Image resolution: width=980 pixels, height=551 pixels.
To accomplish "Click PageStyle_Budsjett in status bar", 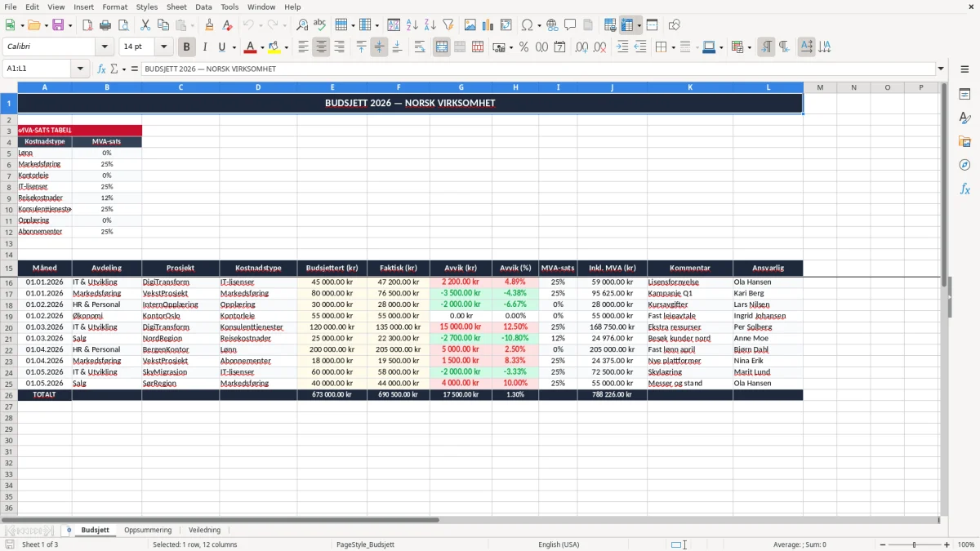I will pyautogui.click(x=365, y=544).
